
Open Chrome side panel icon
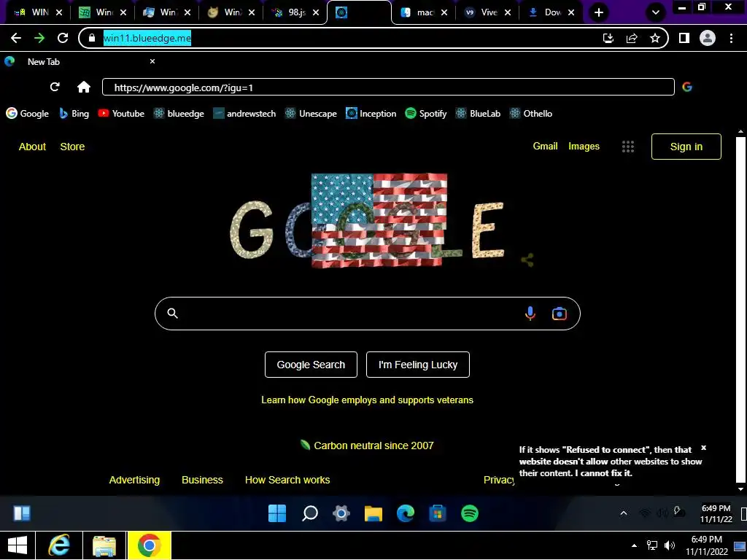coord(684,38)
